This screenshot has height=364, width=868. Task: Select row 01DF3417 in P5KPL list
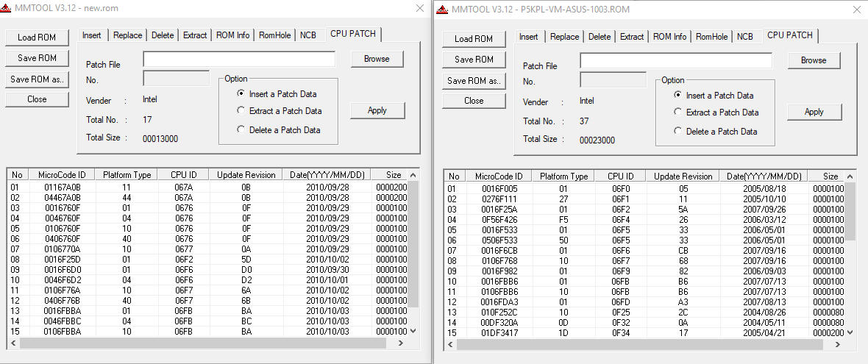click(645, 332)
